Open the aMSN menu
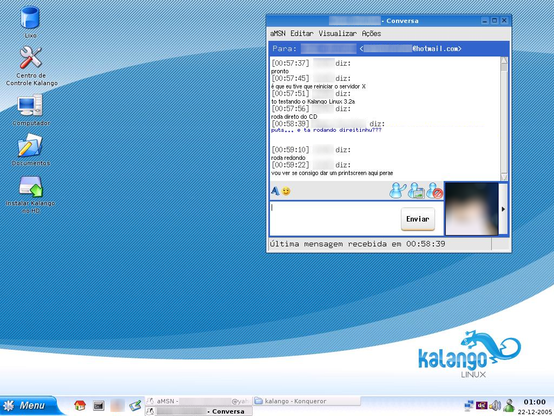Viewport: 554px width, 416px height. [278, 34]
